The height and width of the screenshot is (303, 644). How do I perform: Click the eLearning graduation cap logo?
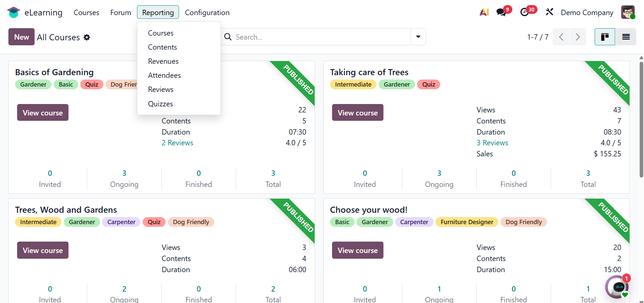coord(13,12)
